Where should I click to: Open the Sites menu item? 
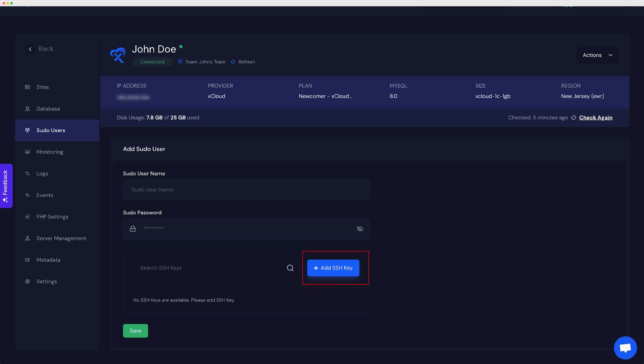coord(42,87)
